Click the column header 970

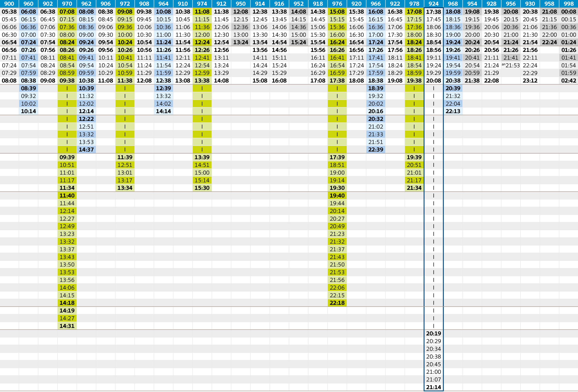click(67, 4)
